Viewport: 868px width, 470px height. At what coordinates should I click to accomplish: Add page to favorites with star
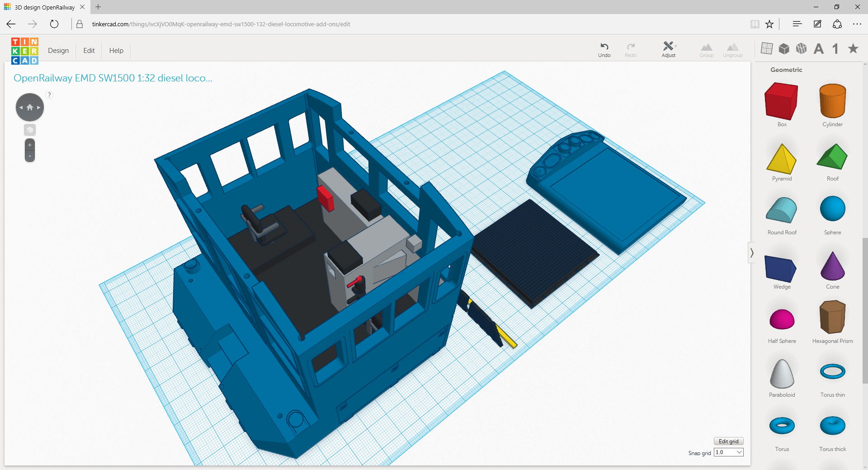tap(769, 24)
